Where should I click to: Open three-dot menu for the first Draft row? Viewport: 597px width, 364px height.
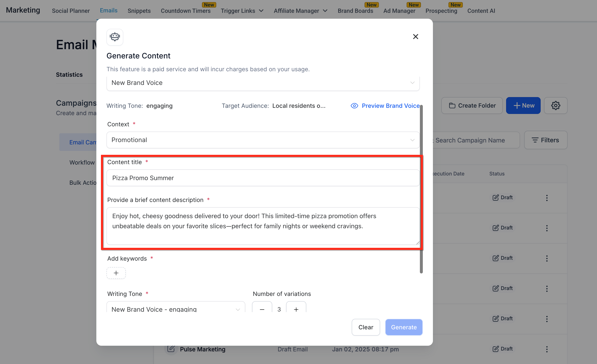click(x=547, y=198)
